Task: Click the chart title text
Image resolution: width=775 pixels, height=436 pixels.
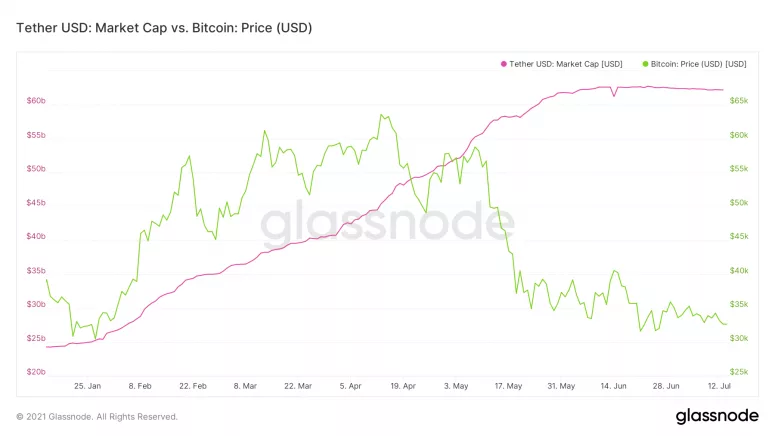Action: [x=164, y=28]
